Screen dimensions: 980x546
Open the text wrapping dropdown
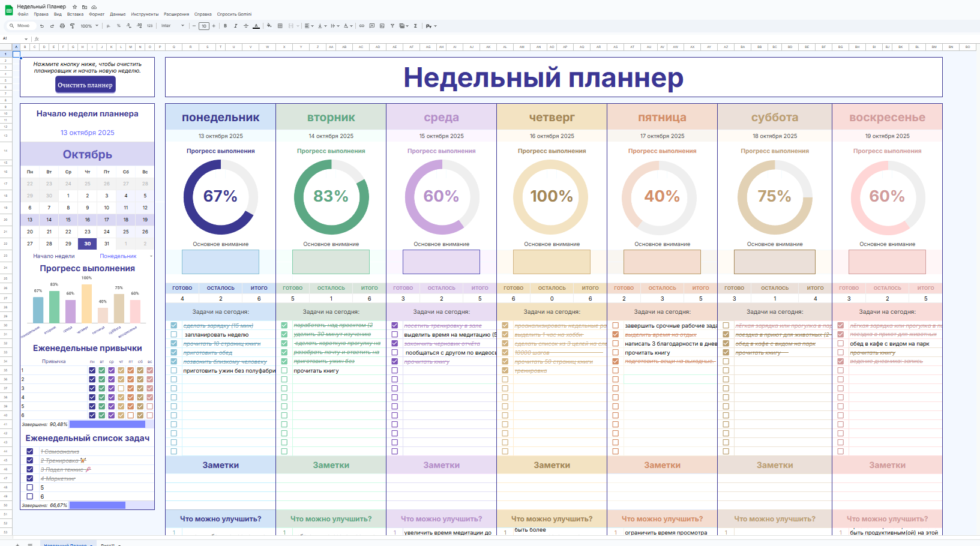click(x=335, y=26)
